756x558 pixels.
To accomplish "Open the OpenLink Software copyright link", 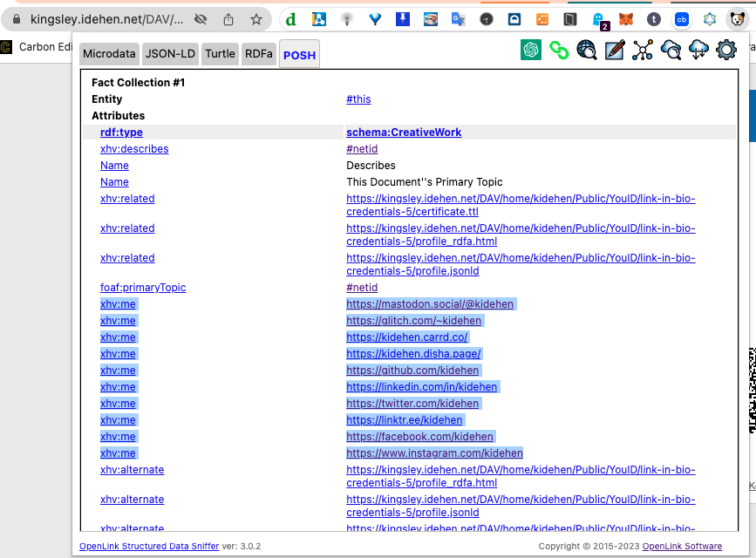I will tap(682, 546).
